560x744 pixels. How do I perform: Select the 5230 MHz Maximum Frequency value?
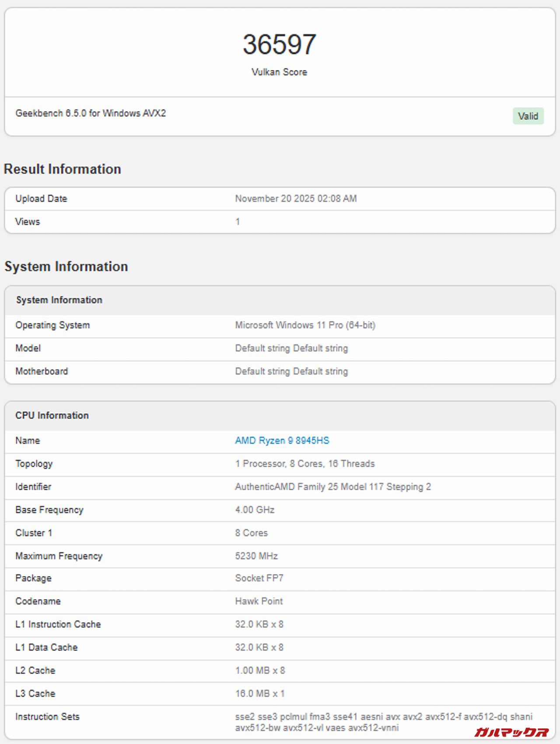(256, 556)
